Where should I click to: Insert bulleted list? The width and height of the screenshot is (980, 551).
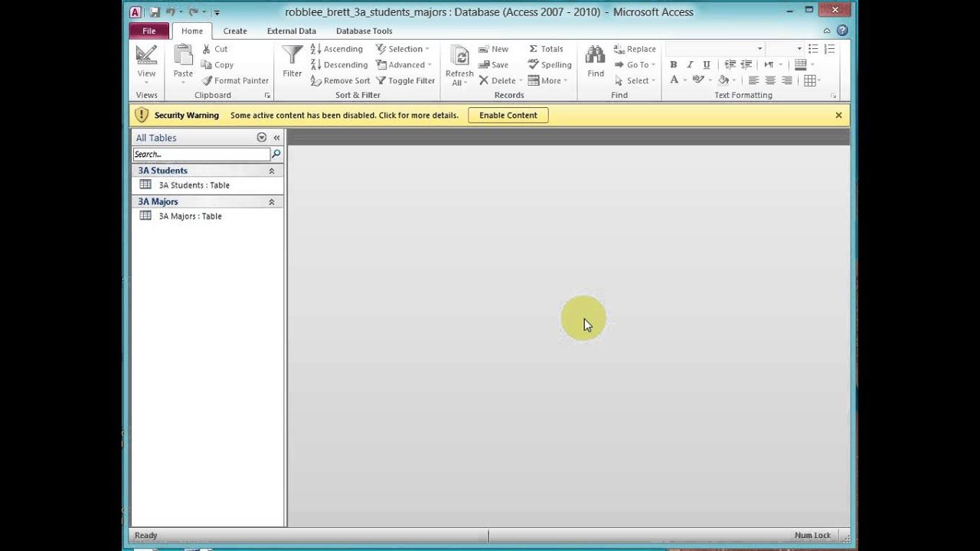813,49
